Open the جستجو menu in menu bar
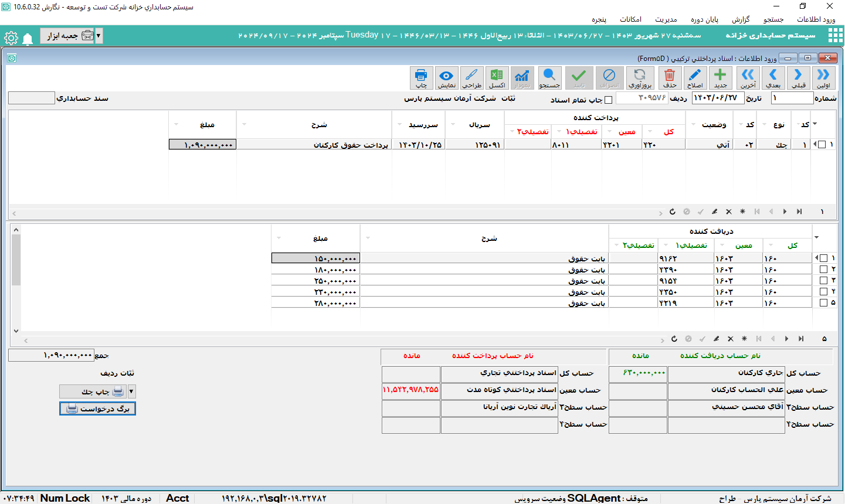The width and height of the screenshot is (845, 504). tap(773, 19)
